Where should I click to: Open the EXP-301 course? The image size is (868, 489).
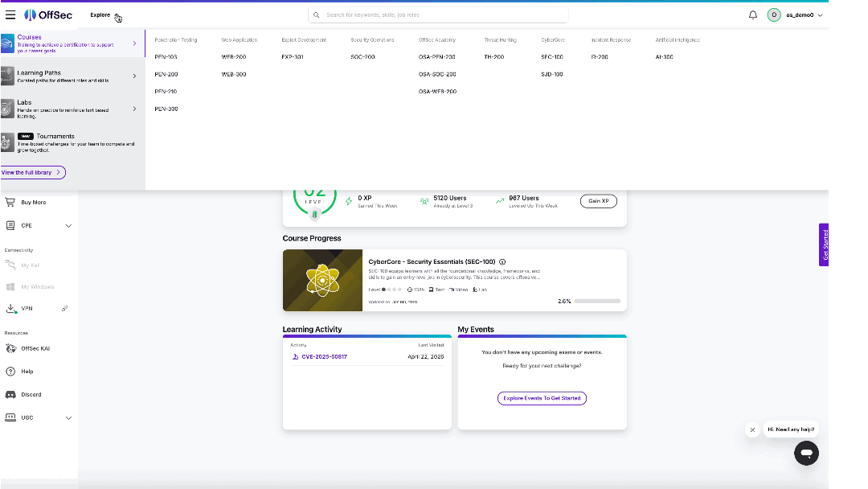click(293, 57)
